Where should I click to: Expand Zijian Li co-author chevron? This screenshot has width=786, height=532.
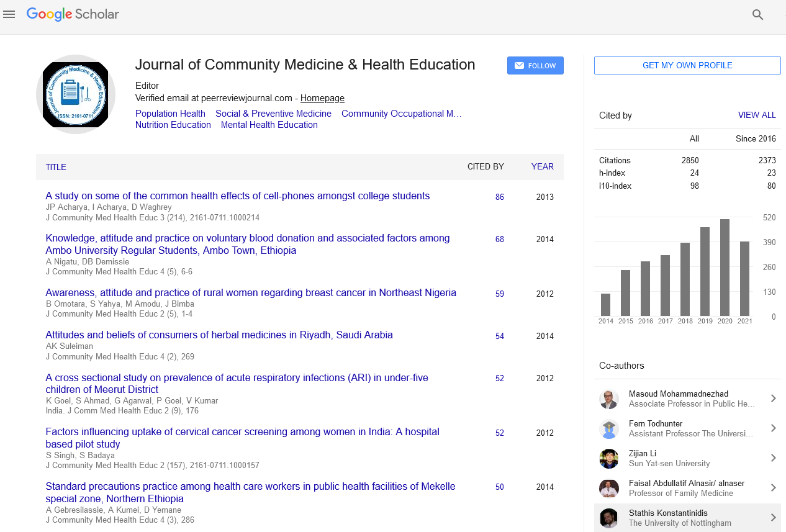(x=773, y=458)
